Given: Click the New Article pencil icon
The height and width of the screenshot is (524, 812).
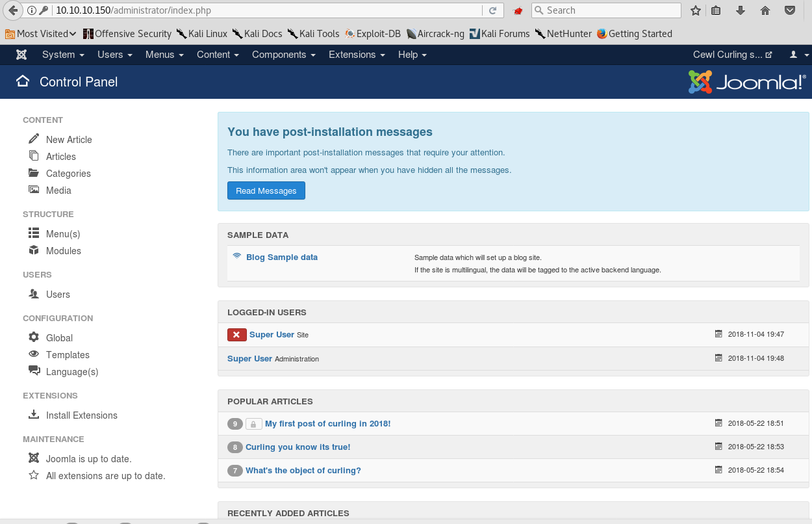Looking at the screenshot, I should click(34, 139).
